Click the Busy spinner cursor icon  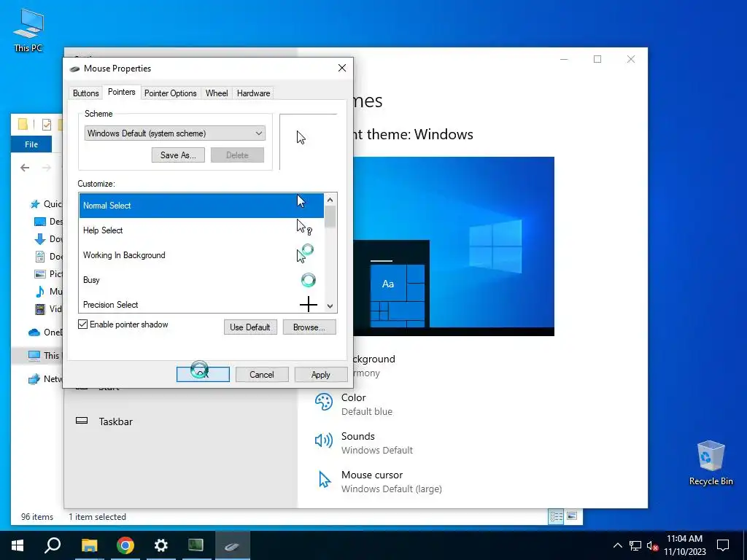tap(309, 280)
